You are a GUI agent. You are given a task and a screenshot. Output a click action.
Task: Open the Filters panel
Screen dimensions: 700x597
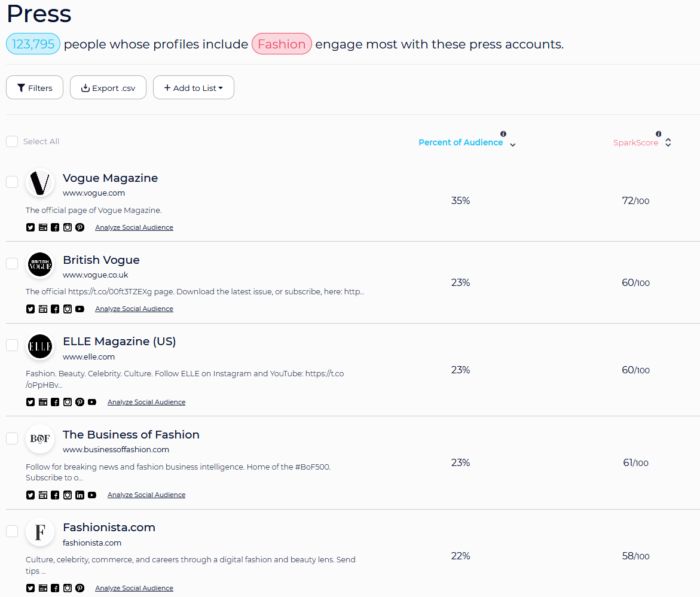[35, 87]
